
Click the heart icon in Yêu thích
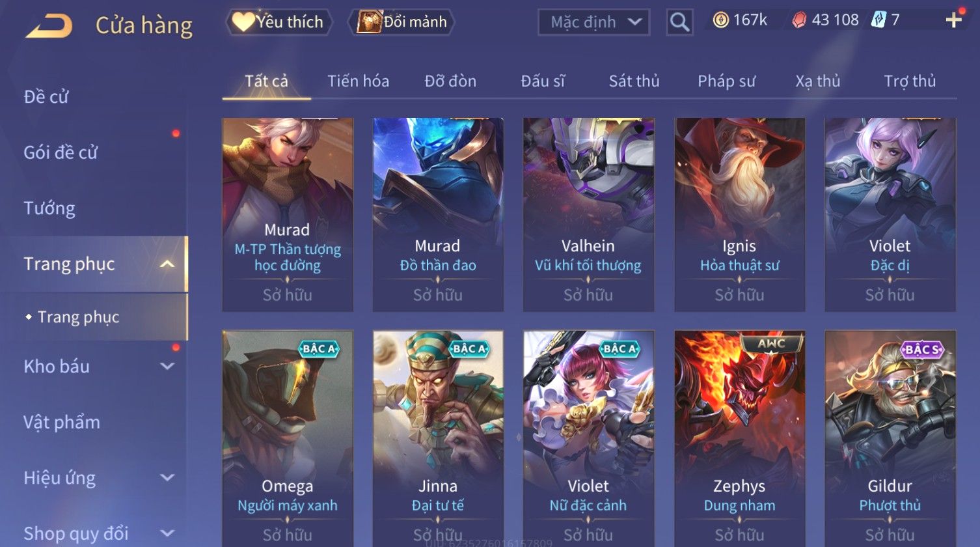click(x=243, y=22)
